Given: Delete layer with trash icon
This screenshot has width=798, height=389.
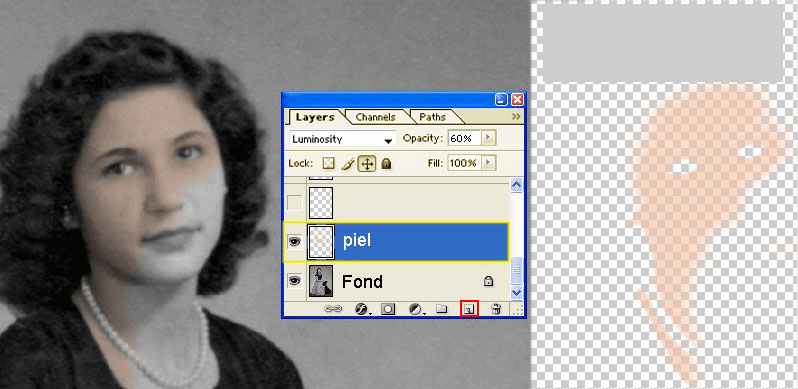Looking at the screenshot, I should click(496, 309).
